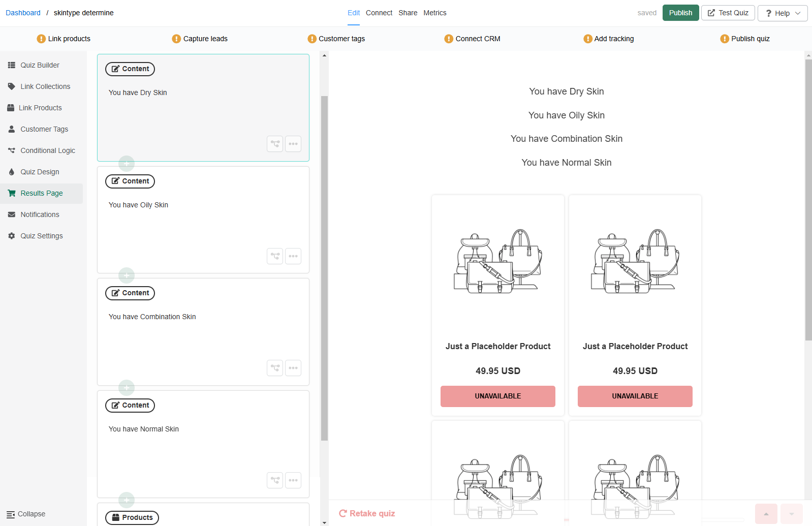Switch to the Edit tab
This screenshot has width=812, height=526.
tap(354, 13)
